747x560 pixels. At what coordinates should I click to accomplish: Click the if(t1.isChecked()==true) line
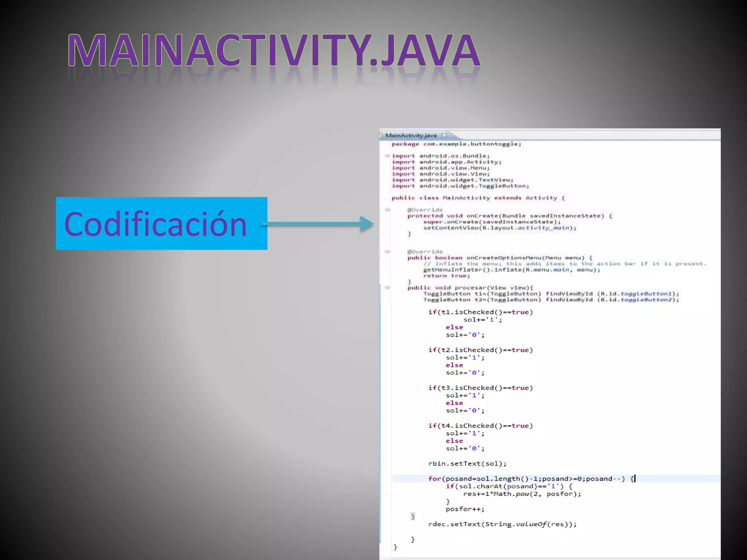point(481,312)
